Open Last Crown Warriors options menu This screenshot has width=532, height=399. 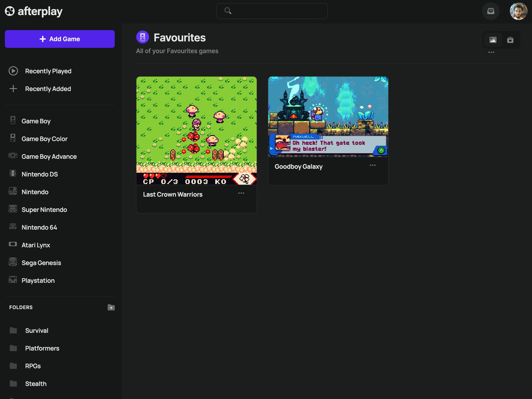click(x=241, y=193)
